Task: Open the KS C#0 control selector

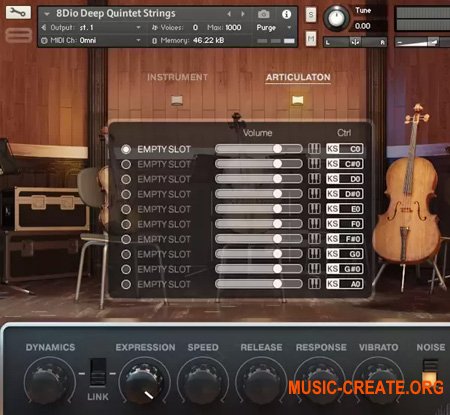Action: (x=345, y=164)
